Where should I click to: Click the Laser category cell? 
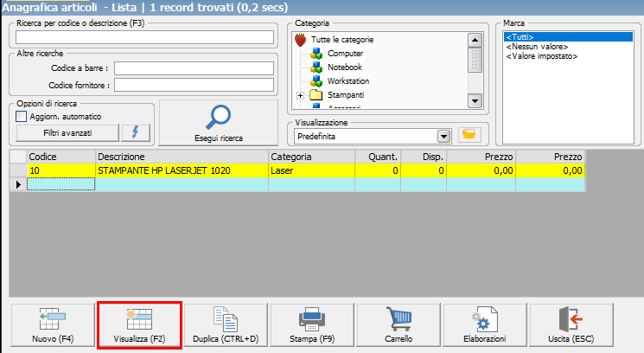pyautogui.click(x=312, y=170)
